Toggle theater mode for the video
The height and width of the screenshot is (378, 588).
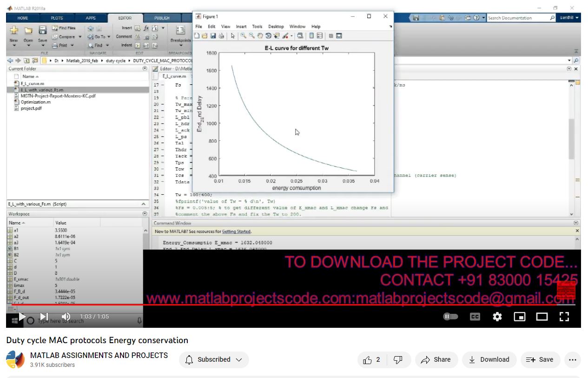click(x=542, y=317)
